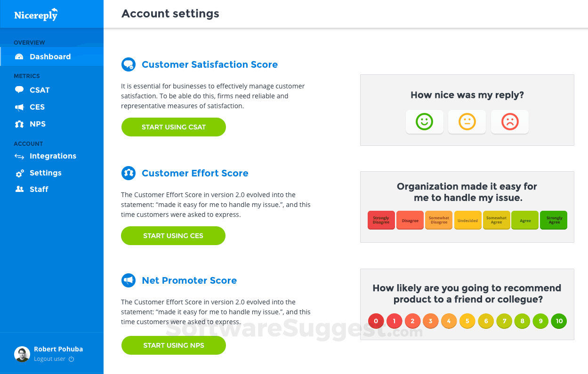The image size is (588, 374).
Task: Choose the red sad smiley face
Action: 510,122
